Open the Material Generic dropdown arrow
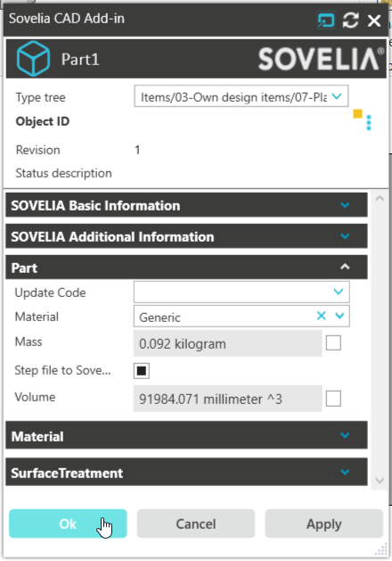392x561 pixels. click(x=339, y=316)
